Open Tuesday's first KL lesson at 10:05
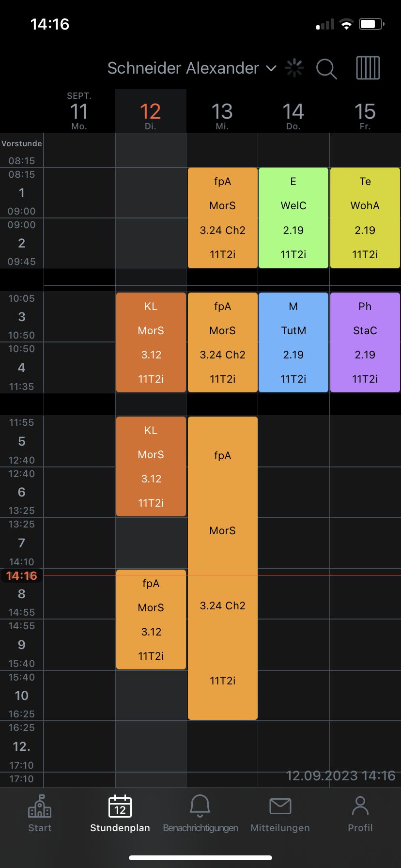Image resolution: width=401 pixels, height=868 pixels. [151, 342]
